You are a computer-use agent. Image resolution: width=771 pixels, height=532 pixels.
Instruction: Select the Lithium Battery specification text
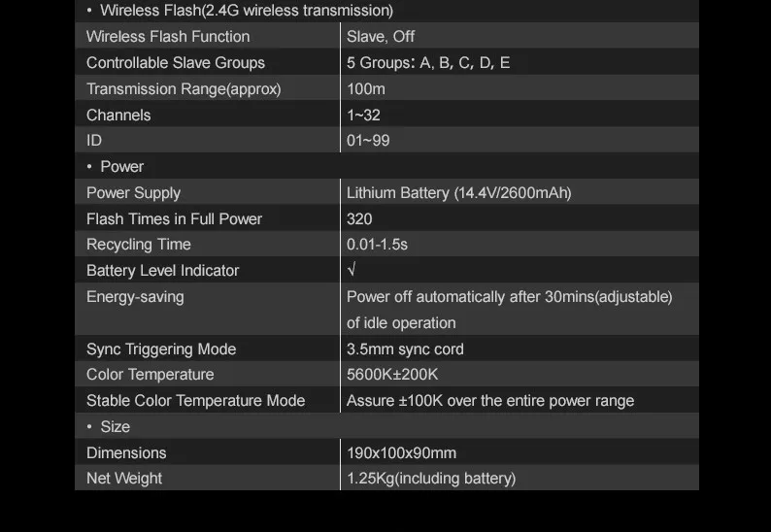pyautogui.click(x=458, y=193)
